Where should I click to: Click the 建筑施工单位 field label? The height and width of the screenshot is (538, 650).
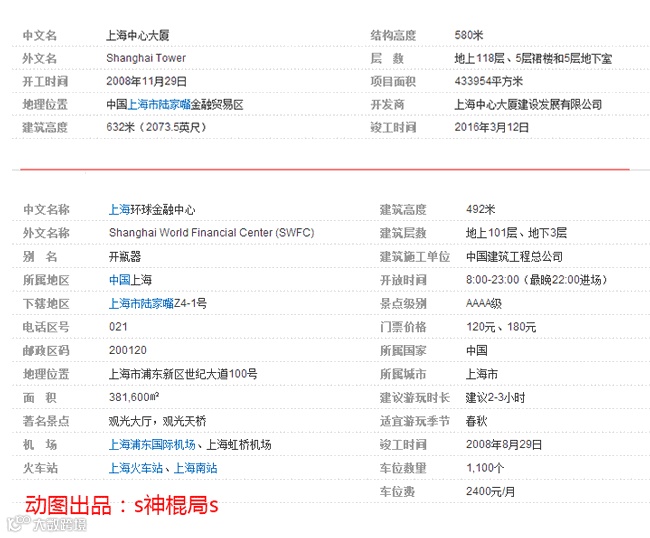[415, 257]
